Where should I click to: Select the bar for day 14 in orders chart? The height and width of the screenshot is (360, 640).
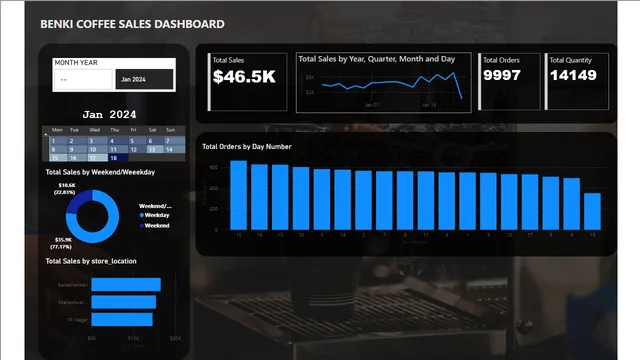(342, 200)
